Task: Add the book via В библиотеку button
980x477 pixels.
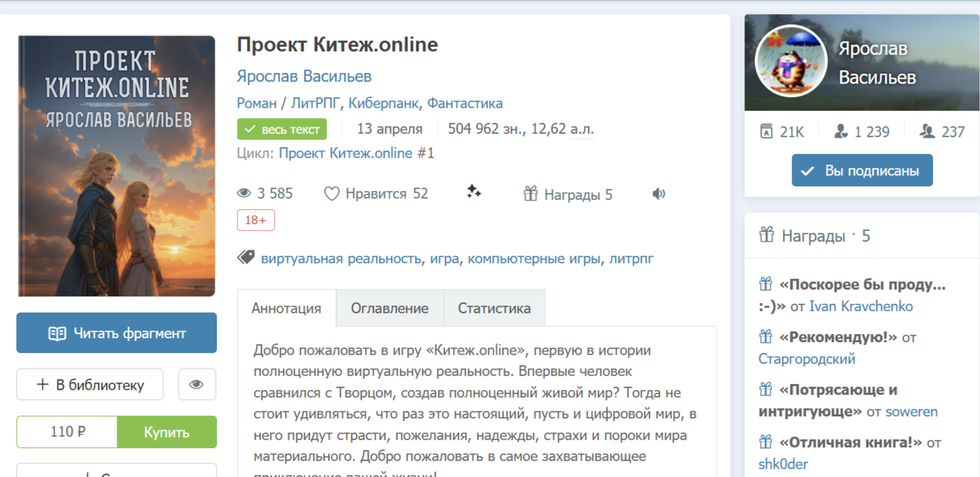Action: point(90,385)
